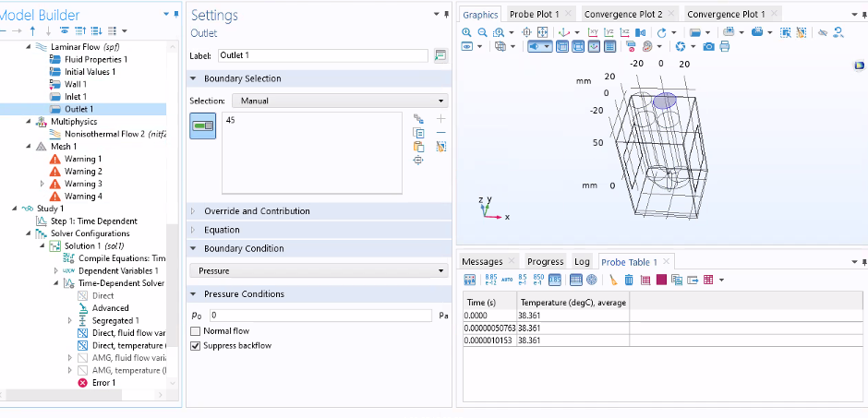The image size is (868, 418).
Task: Click the Clear Selection icon beside boundary list
Action: coord(440,147)
